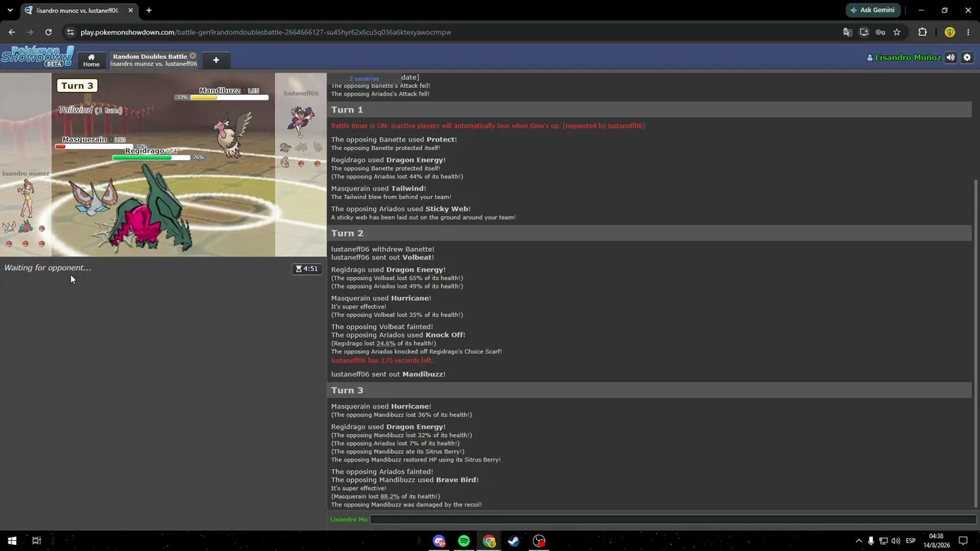980x551 pixels.
Task: Open the Lisandro Muñoz user menu
Action: point(903,57)
